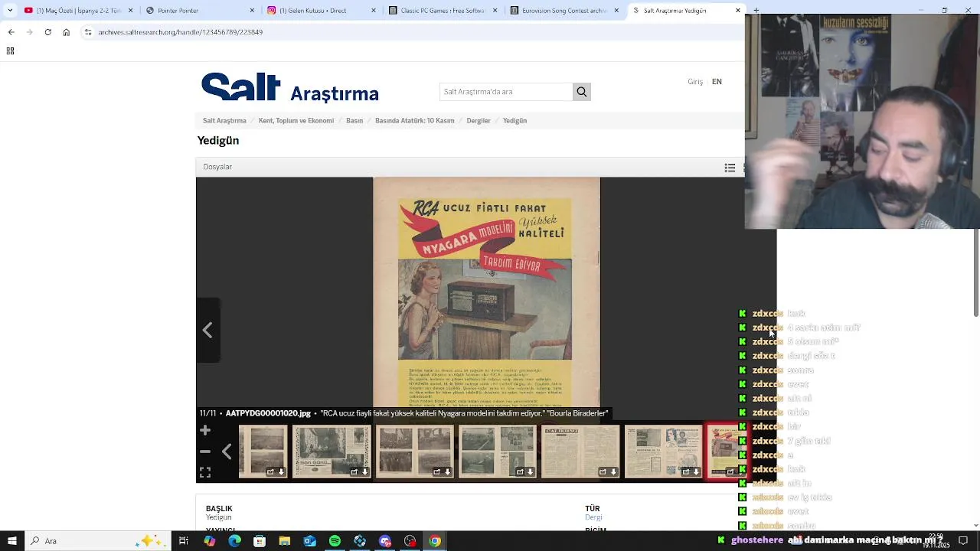Open Windows Task View
Viewport: 980px width, 551px height.
tap(184, 541)
